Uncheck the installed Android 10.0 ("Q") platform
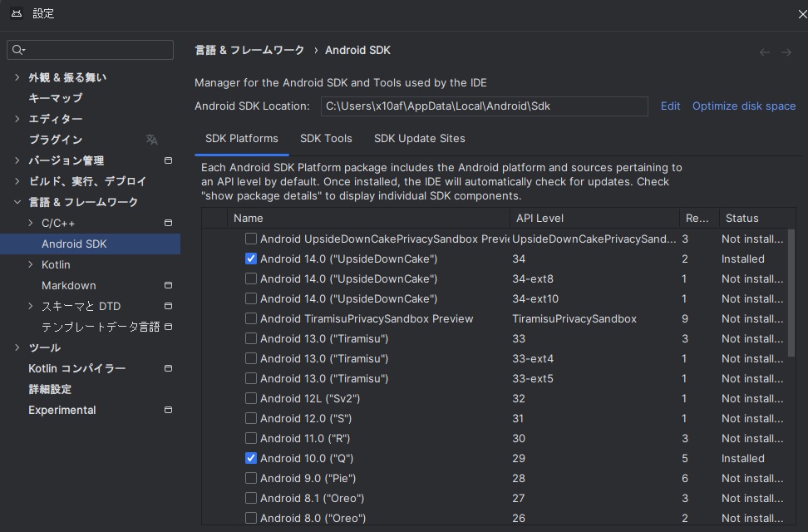 (x=250, y=458)
